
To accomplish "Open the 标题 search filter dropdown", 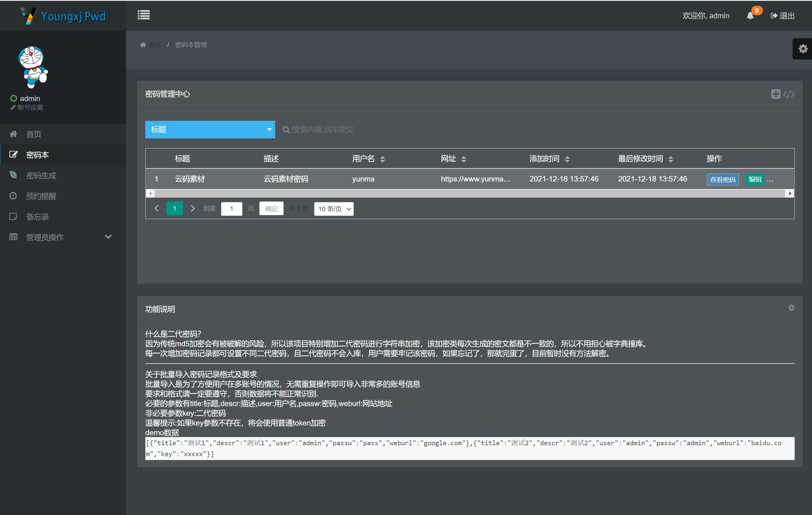I will point(210,129).
